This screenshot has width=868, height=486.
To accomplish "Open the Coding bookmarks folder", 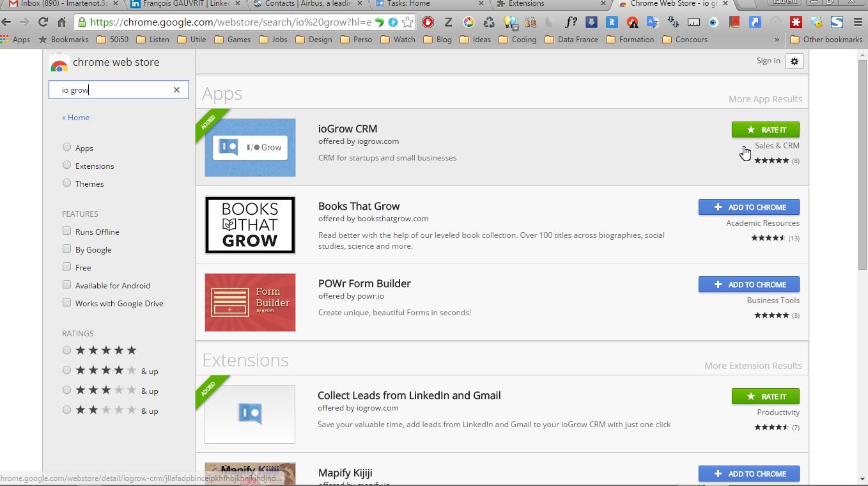I will click(516, 40).
